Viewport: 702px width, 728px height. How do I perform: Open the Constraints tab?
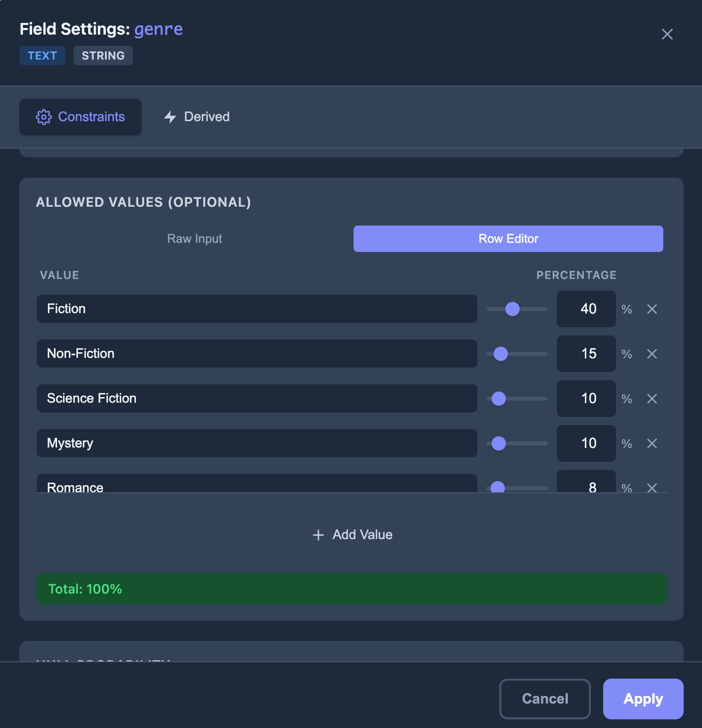(80, 117)
